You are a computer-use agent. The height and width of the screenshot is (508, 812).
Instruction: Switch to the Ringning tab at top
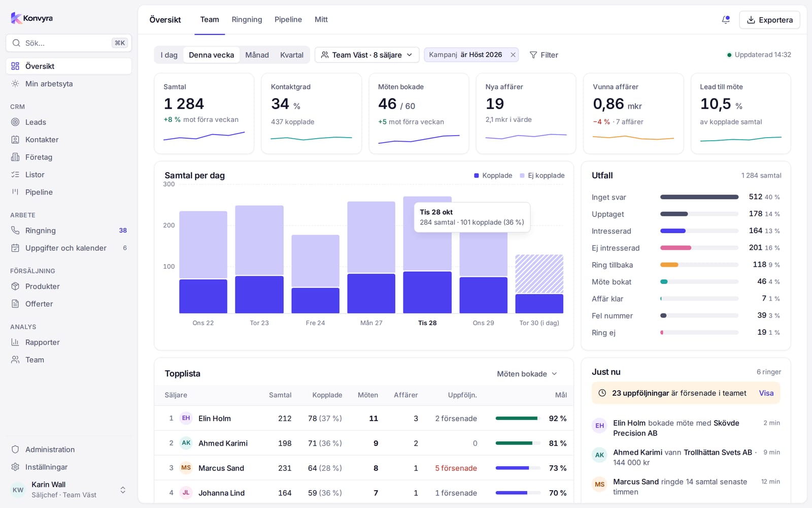pos(247,20)
